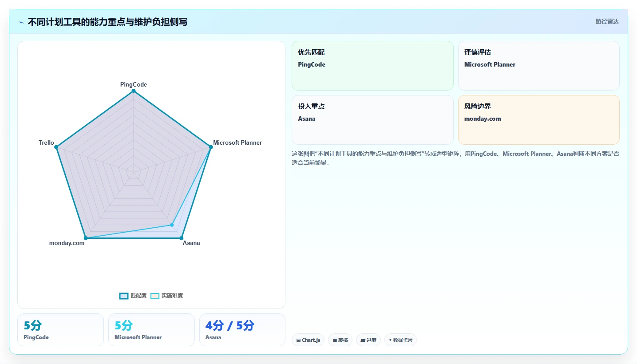Click the Chart.js tag chip

308,340
